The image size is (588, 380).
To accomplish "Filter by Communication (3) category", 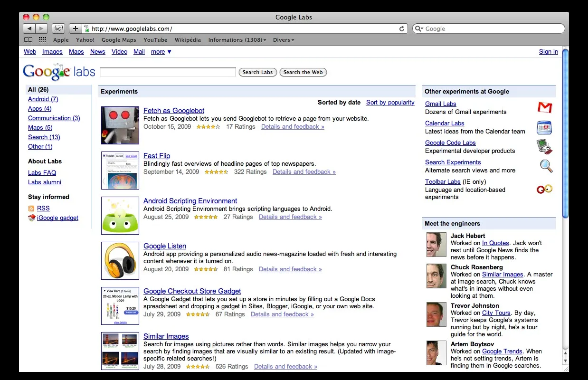I will point(54,118).
